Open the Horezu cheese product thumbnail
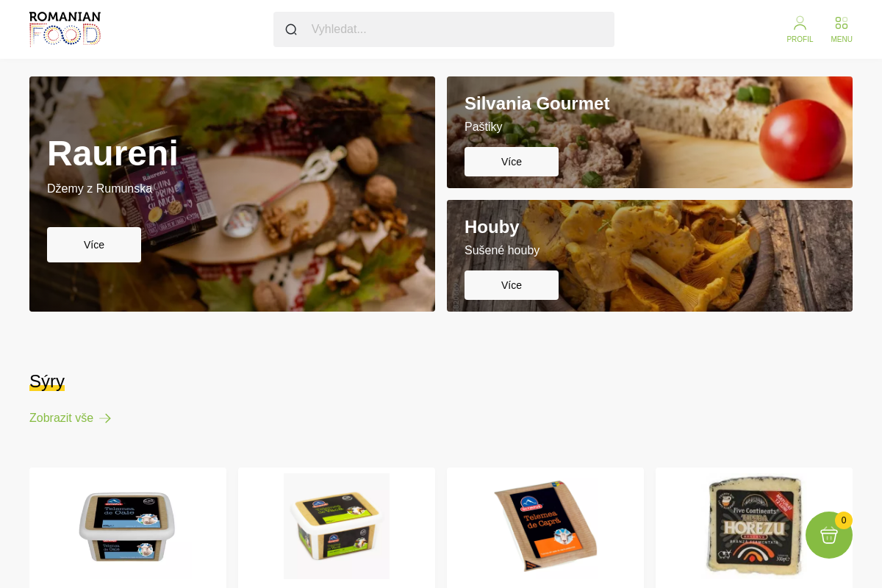This screenshot has width=882, height=588. pos(754,526)
